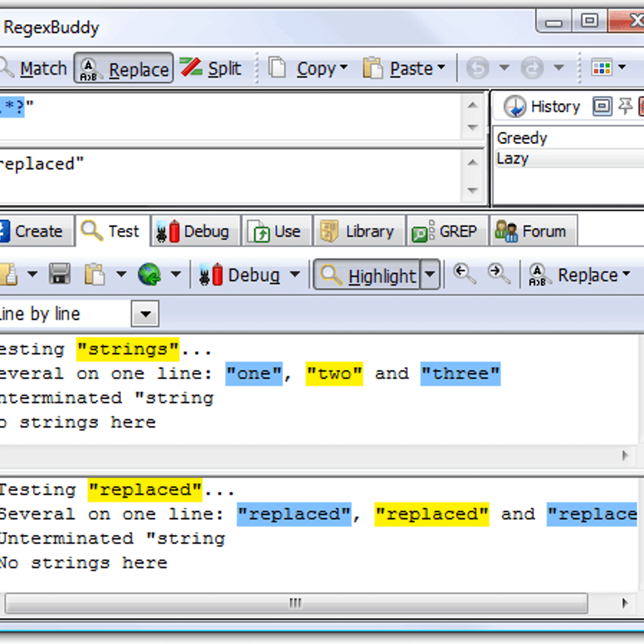Click the highlighted "three" match
This screenshot has width=644, height=644.
click(460, 374)
